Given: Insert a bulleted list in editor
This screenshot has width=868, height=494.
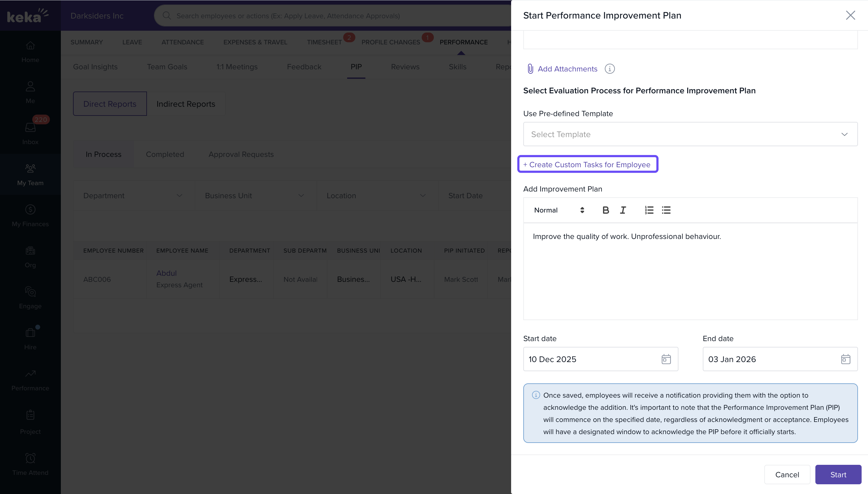Looking at the screenshot, I should coord(666,210).
